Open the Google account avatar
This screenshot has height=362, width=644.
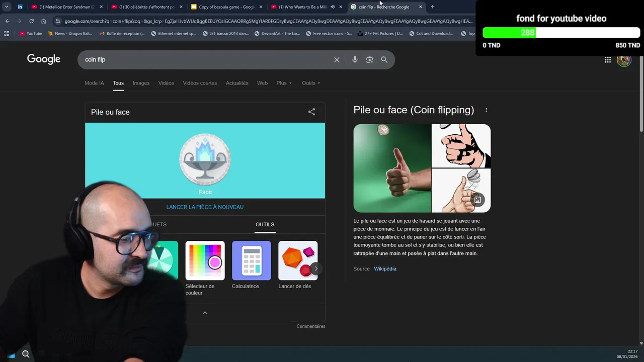click(x=624, y=60)
